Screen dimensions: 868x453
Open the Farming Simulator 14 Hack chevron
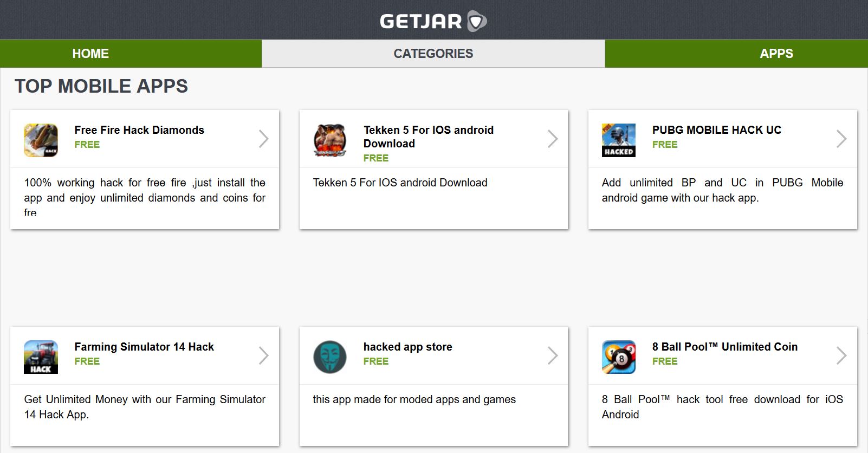264,355
